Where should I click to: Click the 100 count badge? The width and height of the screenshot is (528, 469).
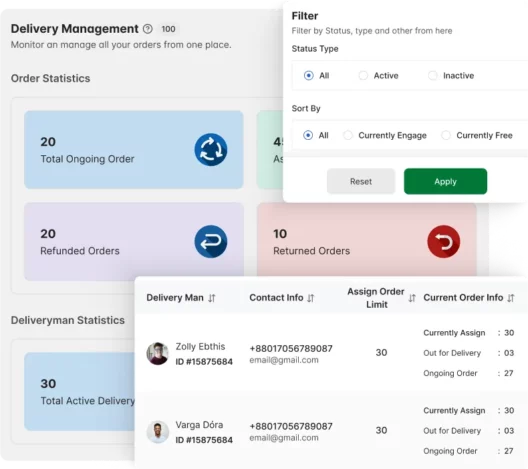tap(168, 29)
